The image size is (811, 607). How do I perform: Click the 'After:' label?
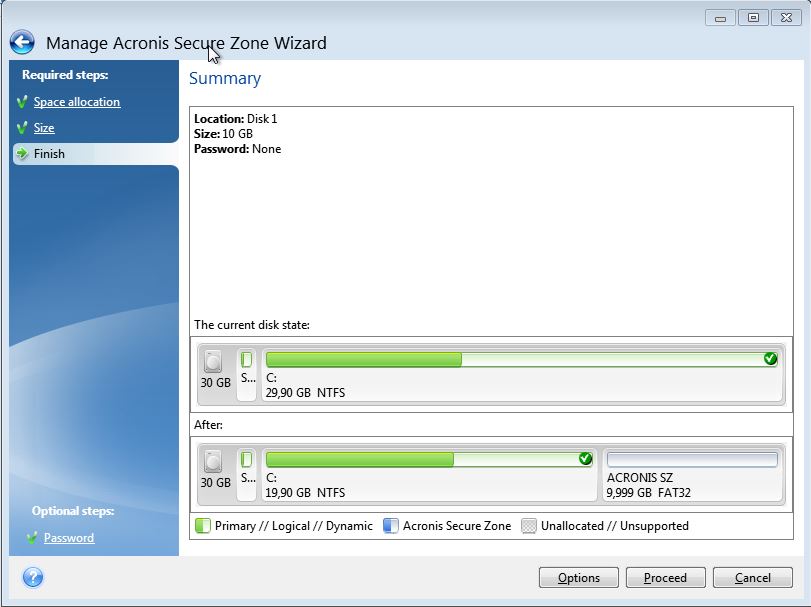[x=208, y=424]
